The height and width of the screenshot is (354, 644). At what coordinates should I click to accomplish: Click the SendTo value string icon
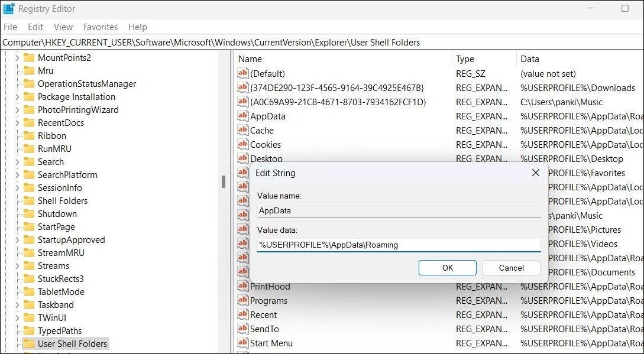[x=243, y=329]
